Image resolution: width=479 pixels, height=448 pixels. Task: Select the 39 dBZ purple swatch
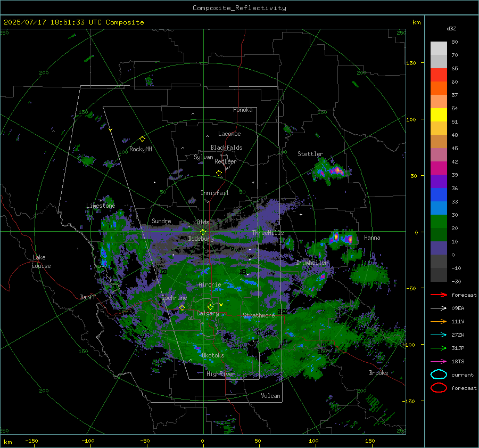439,181
